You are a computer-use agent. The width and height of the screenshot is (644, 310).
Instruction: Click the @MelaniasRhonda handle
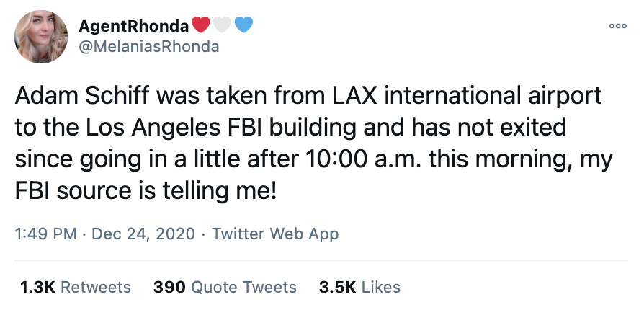tap(149, 46)
